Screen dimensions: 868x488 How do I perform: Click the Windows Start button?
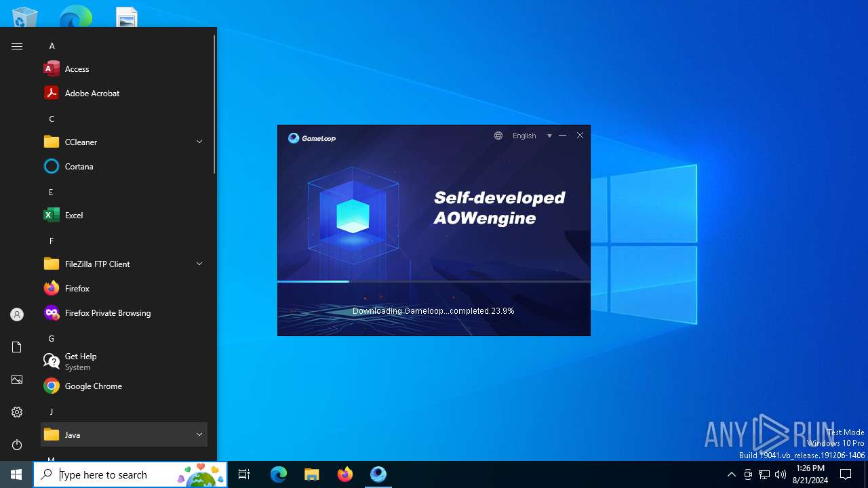16,474
